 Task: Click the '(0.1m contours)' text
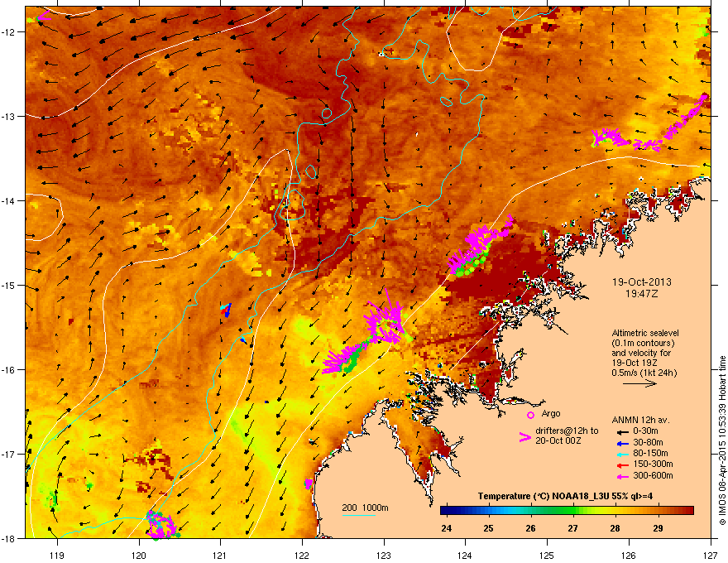coord(643,344)
